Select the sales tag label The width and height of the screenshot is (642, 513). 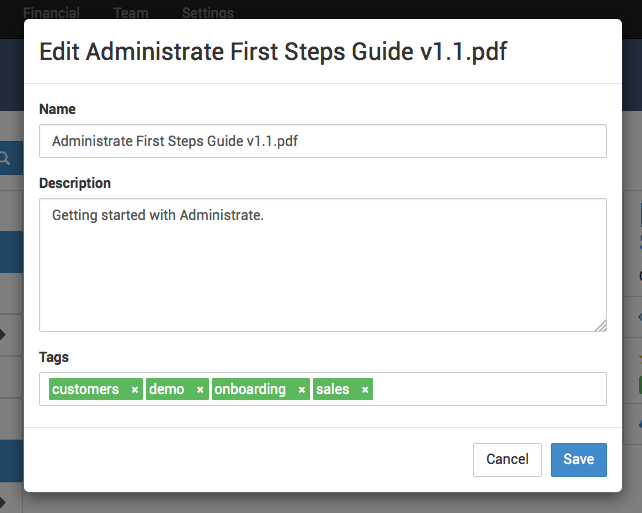333,389
